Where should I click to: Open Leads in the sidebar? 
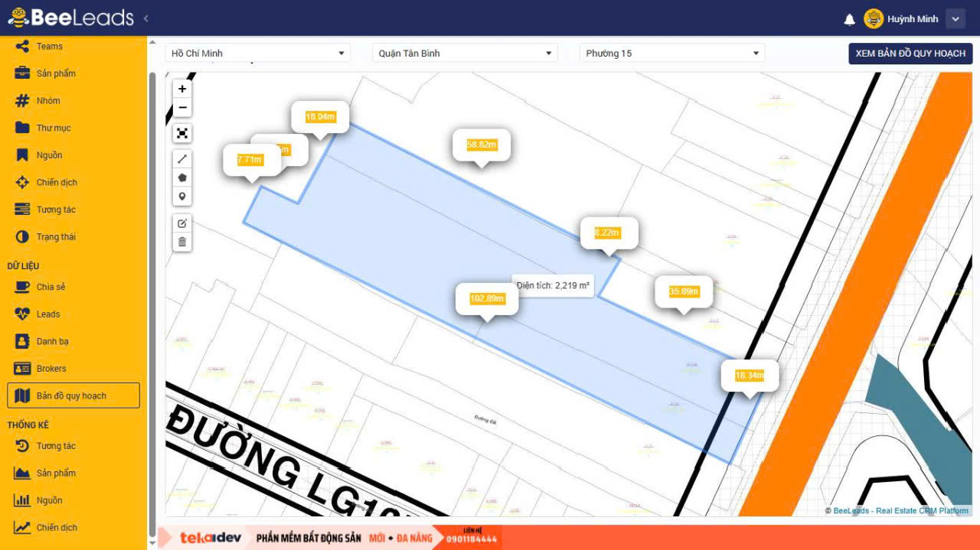click(x=47, y=314)
